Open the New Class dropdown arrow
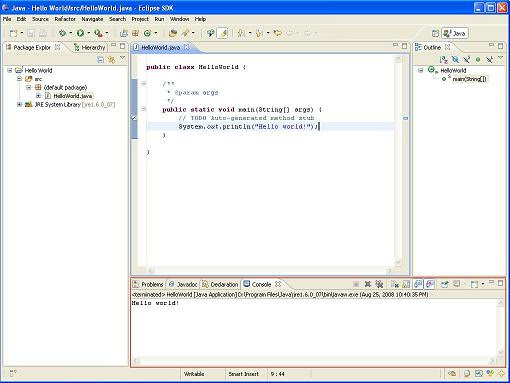The width and height of the screenshot is (510, 383). (x=156, y=33)
